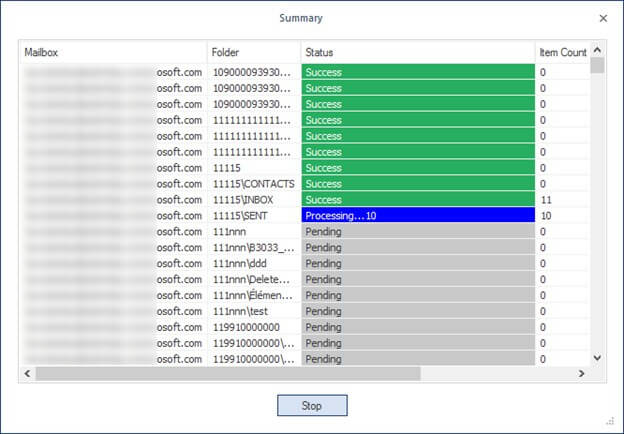
Task: Click the Success status of 11115\INBOX
Action: click(x=418, y=199)
